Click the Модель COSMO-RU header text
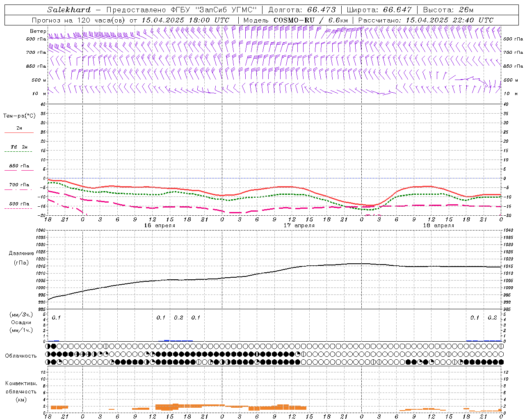 pos(295,20)
